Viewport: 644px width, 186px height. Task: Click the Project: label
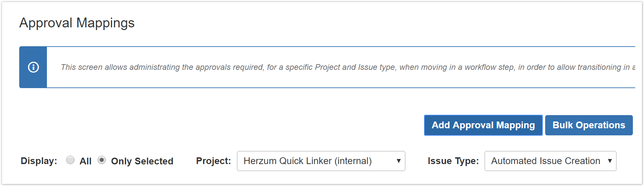[x=213, y=161]
